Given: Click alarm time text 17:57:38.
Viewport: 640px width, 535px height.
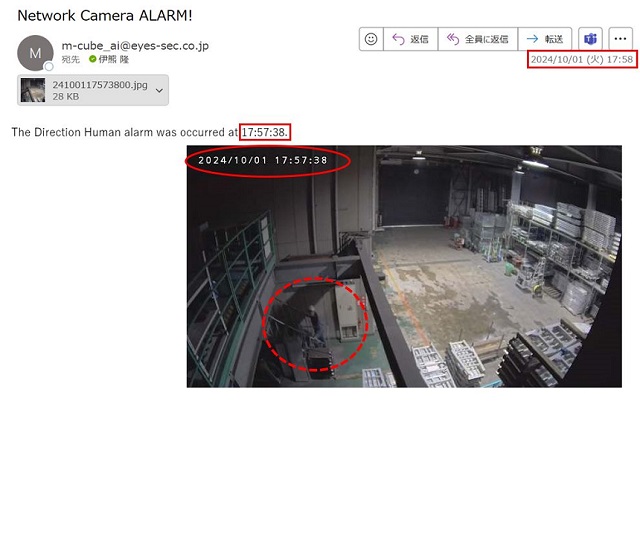Looking at the screenshot, I should click(264, 132).
